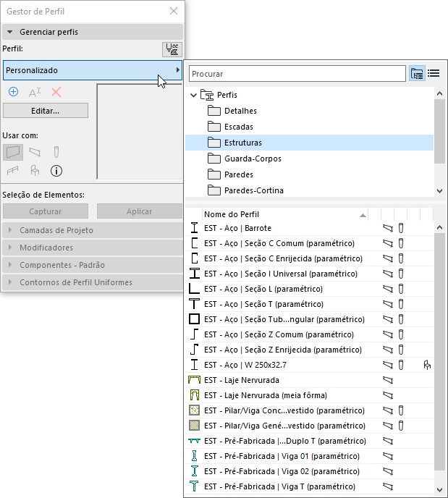Viewport: 448px width, 498px height.
Task: Click the Capturar button
Action: point(46,211)
